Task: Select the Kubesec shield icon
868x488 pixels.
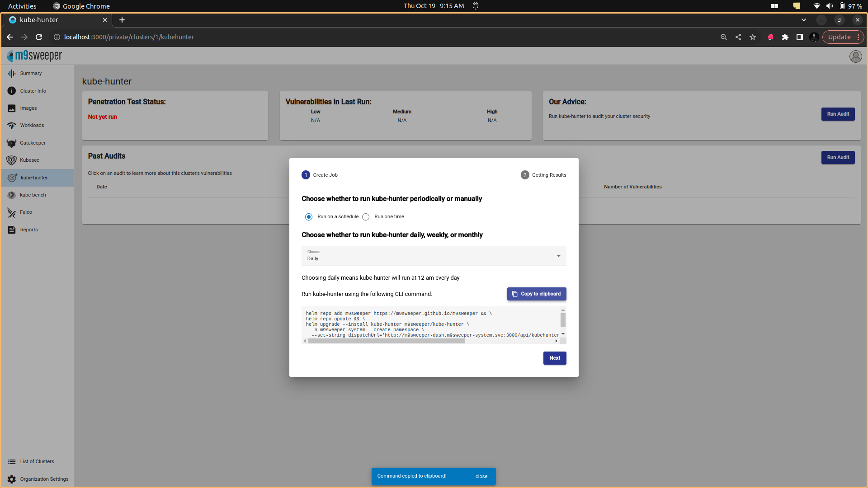Action: coord(12,160)
